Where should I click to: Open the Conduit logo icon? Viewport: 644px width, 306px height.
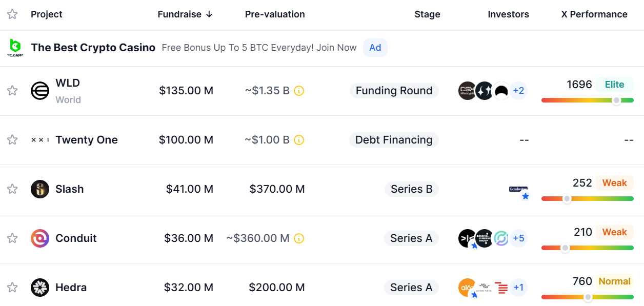[x=40, y=238]
